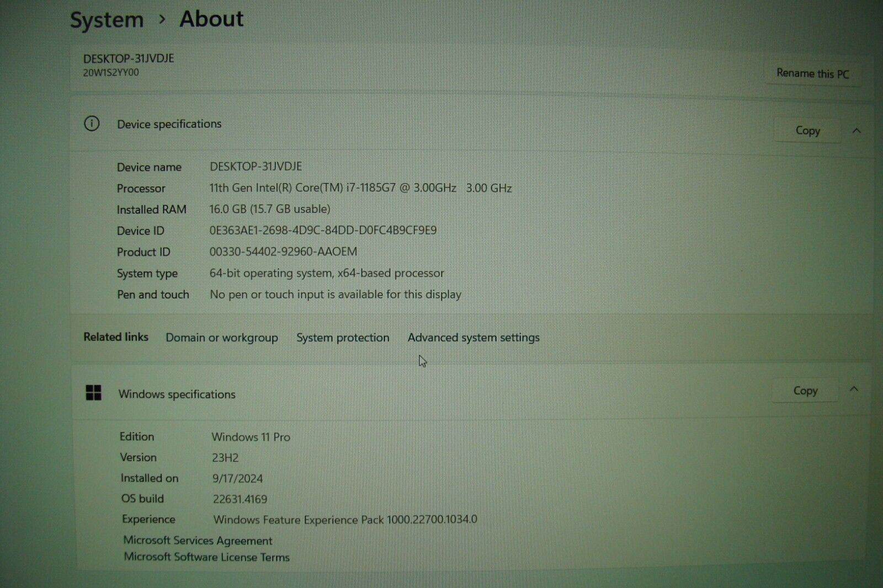Open Microsoft Software License Terms
The height and width of the screenshot is (588, 883).
pyautogui.click(x=206, y=557)
